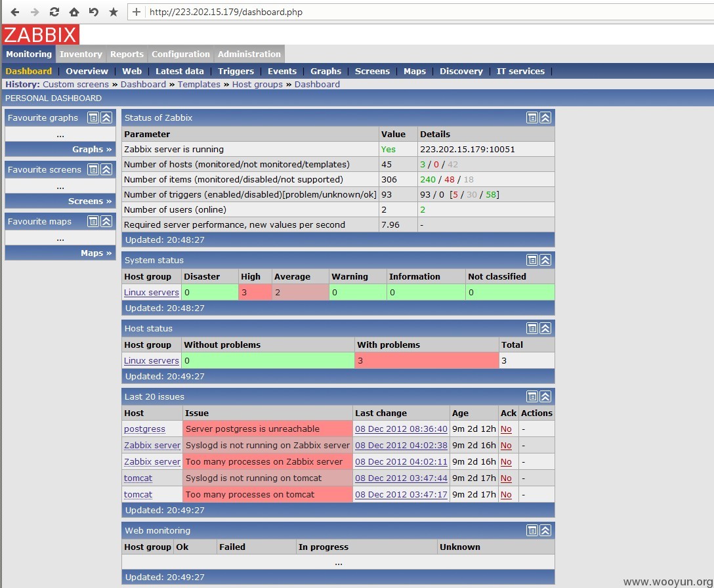
Task: Collapse the Favourite maps widget
Action: pyautogui.click(x=106, y=221)
